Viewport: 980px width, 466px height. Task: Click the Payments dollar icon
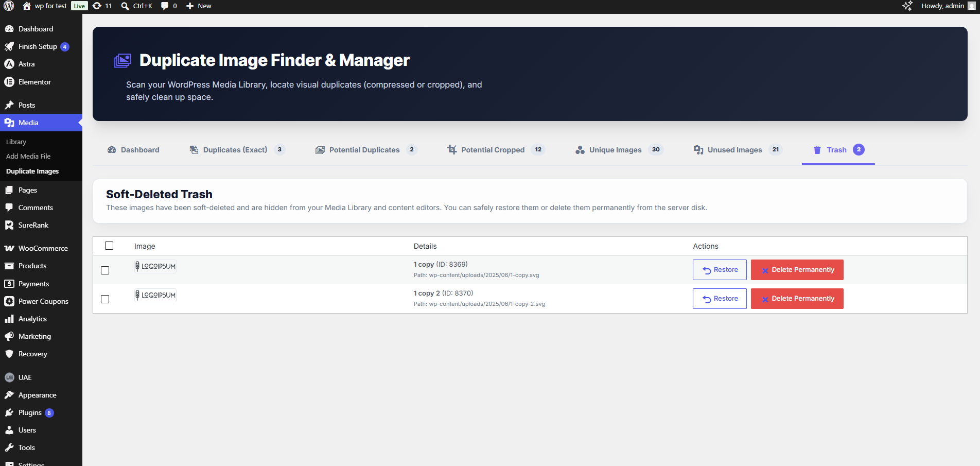(9, 284)
